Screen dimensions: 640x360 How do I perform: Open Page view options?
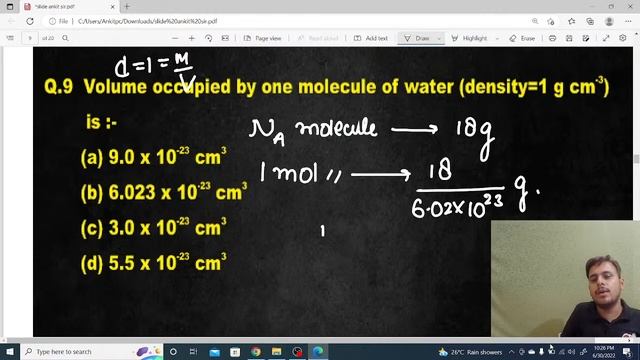pos(262,38)
